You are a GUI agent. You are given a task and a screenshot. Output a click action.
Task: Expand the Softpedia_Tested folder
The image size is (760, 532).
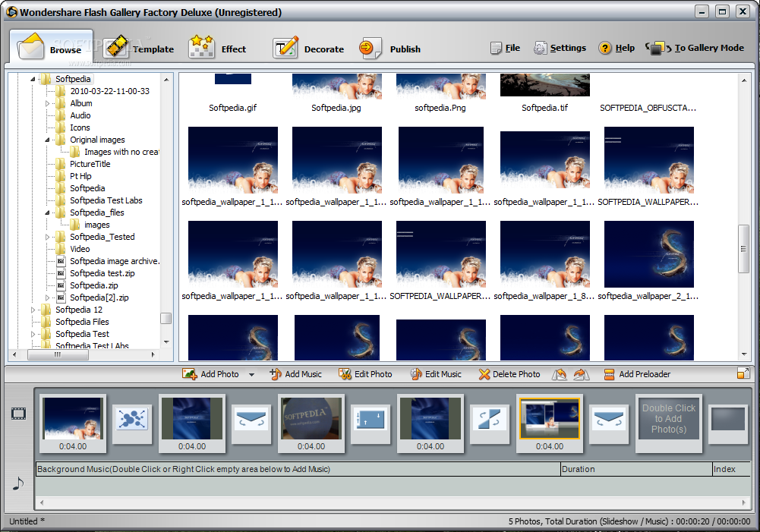coord(48,237)
